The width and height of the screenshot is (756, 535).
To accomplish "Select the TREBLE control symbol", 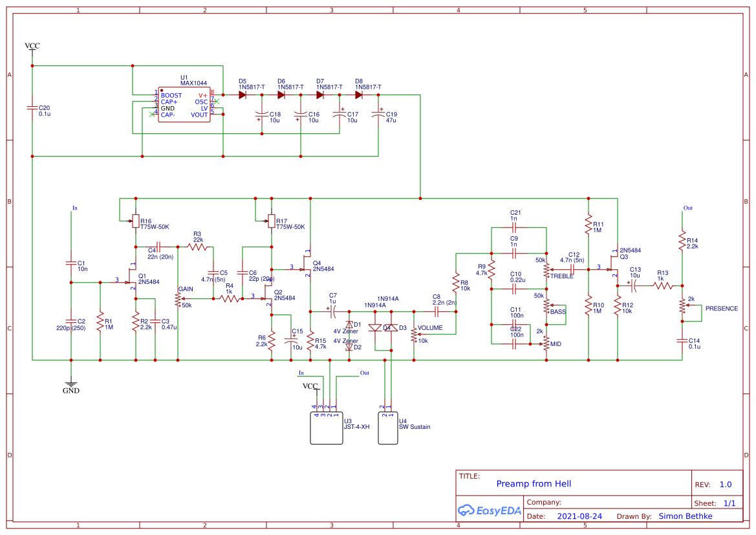I will [546, 268].
